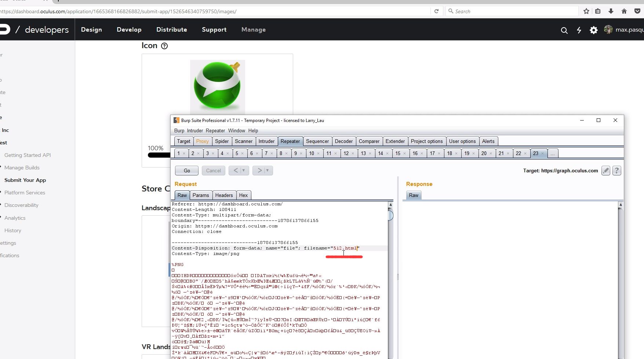Close Repeater tab 23
Image resolution: width=644 pixels, height=359 pixels.
point(542,154)
